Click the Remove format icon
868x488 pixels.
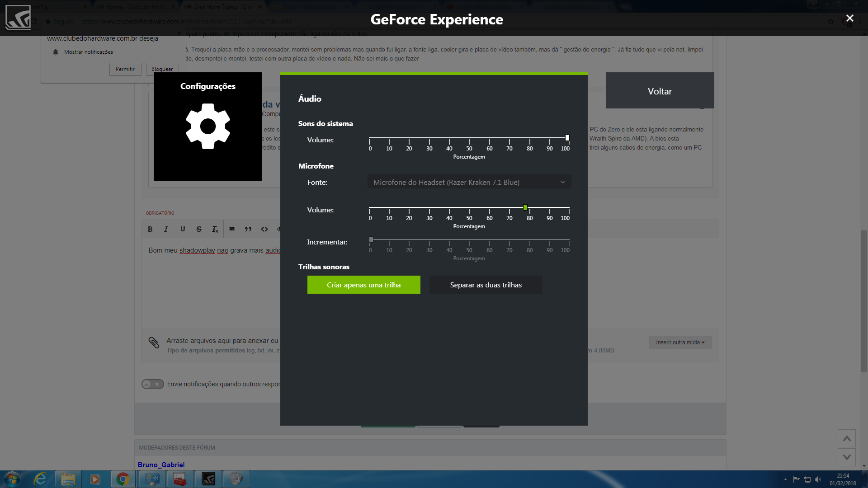tap(215, 229)
